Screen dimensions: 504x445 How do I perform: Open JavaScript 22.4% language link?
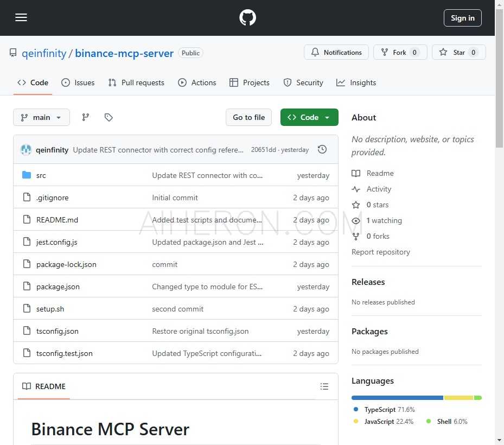(383, 421)
